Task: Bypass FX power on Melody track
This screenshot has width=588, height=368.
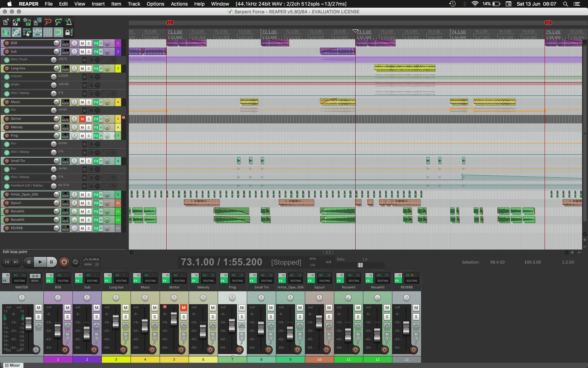Action: click(x=101, y=127)
